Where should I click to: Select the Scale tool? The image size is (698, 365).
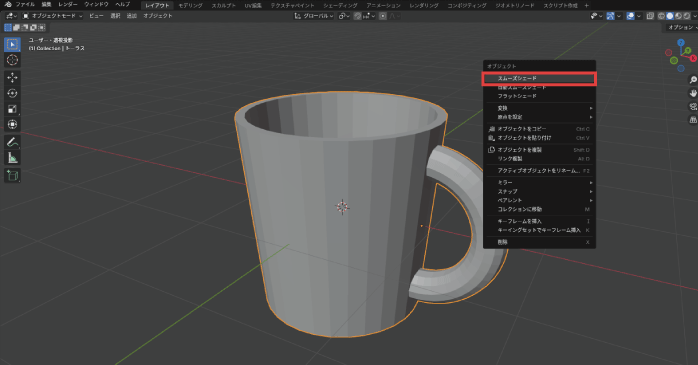[x=12, y=109]
